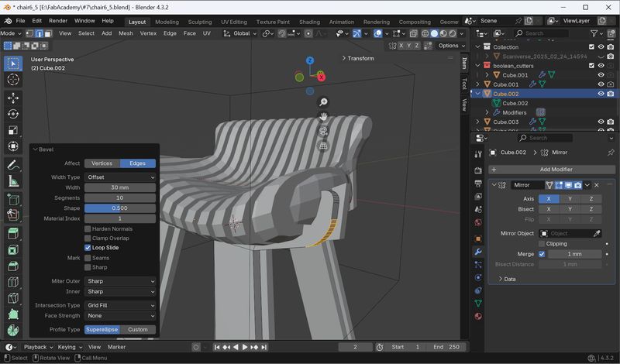Enable face select mode
Image resolution: width=620 pixels, height=364 pixels.
click(x=47, y=33)
